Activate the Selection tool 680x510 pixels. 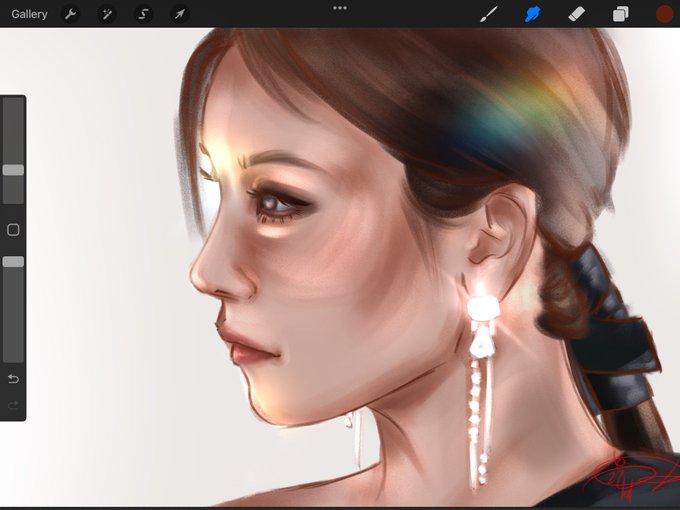pos(143,14)
